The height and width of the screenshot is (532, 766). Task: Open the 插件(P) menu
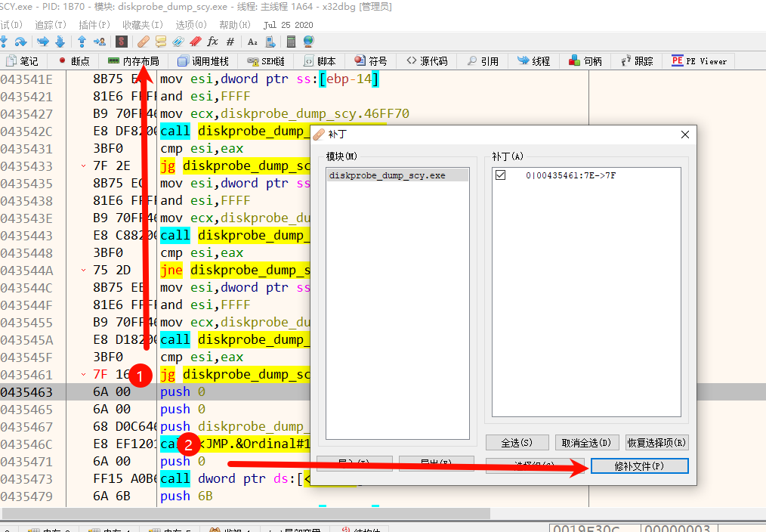tap(94, 25)
